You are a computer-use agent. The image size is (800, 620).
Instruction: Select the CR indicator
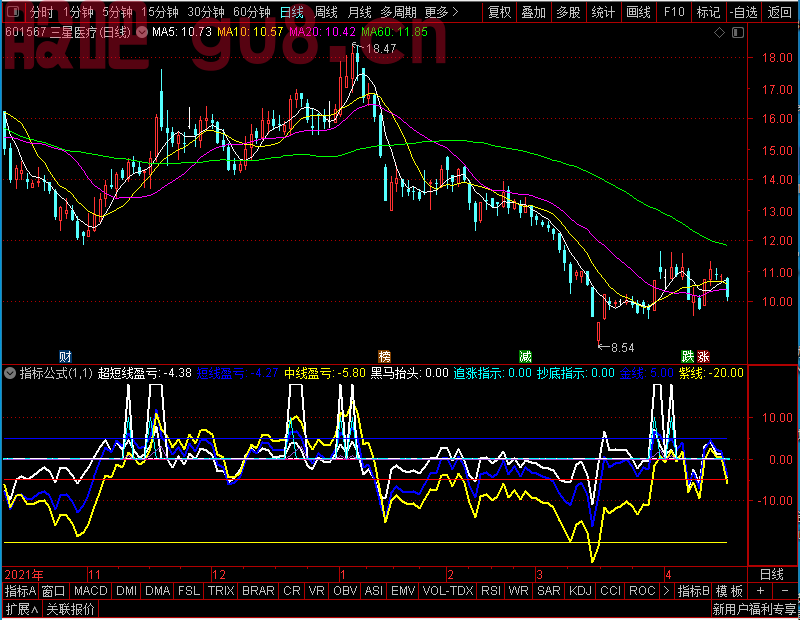(292, 591)
